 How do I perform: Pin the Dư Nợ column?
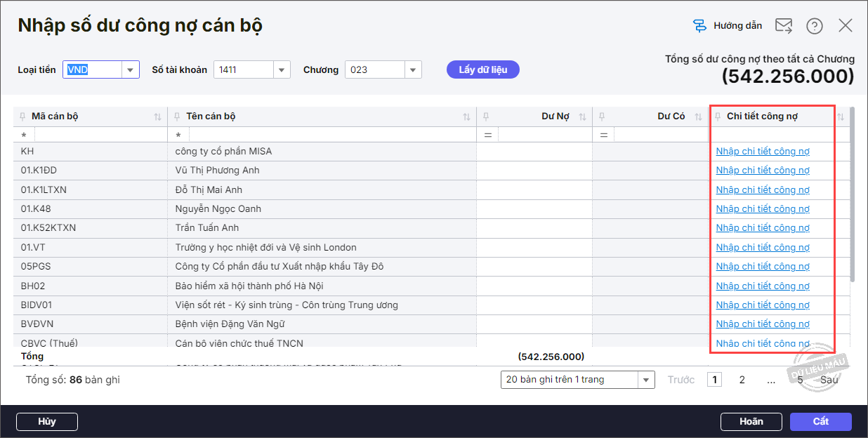click(x=486, y=117)
